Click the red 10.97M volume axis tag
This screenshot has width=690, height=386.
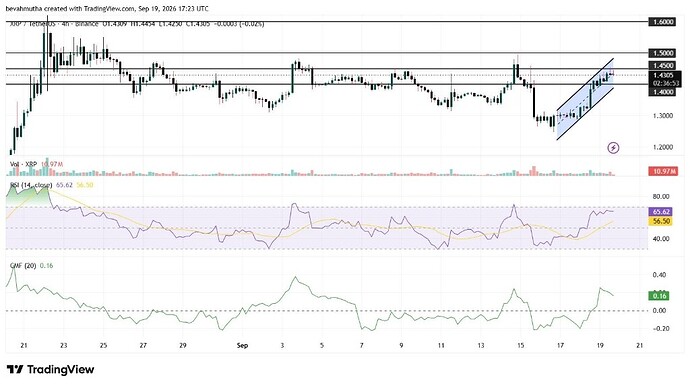click(663, 171)
